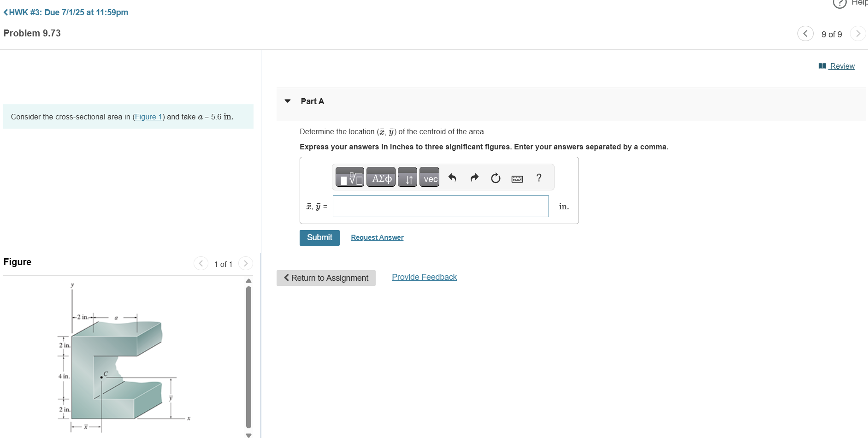Screen dimensions: 868x438
Task: Open equation editor help via question mark icon
Action: 538,178
